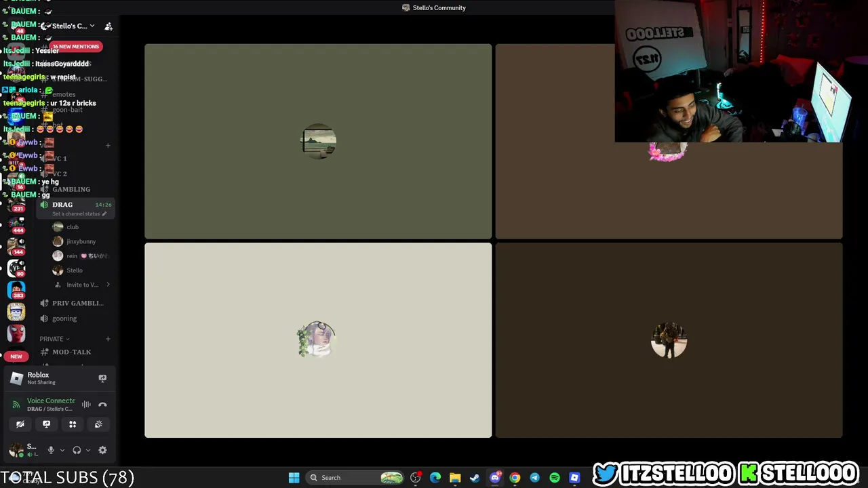Screen dimensions: 868x488
Task: Mute the microphone
Action: [51, 450]
